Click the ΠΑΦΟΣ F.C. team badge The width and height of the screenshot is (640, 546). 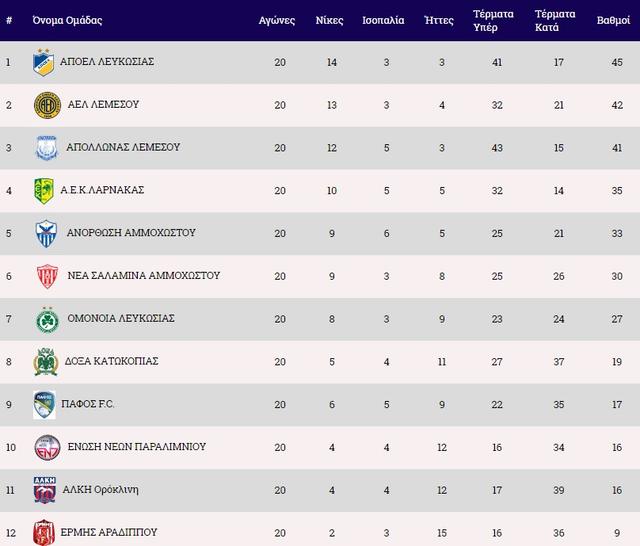pos(43,404)
